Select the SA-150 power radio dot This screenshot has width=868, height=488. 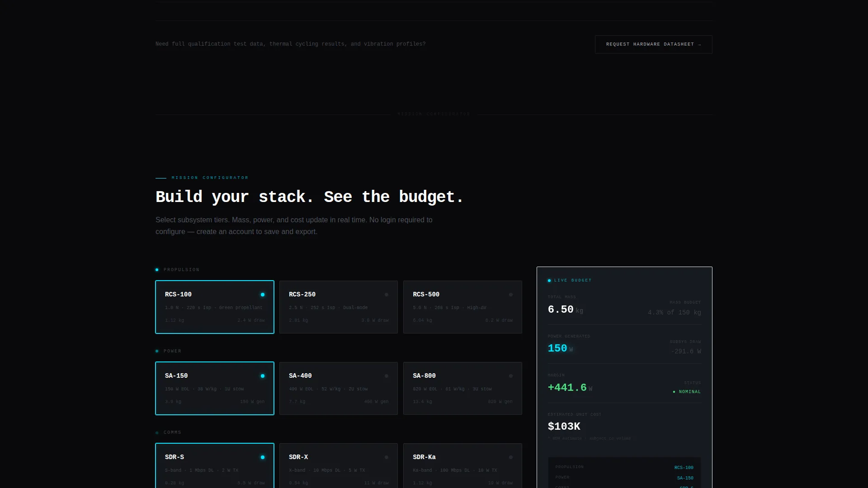(263, 376)
